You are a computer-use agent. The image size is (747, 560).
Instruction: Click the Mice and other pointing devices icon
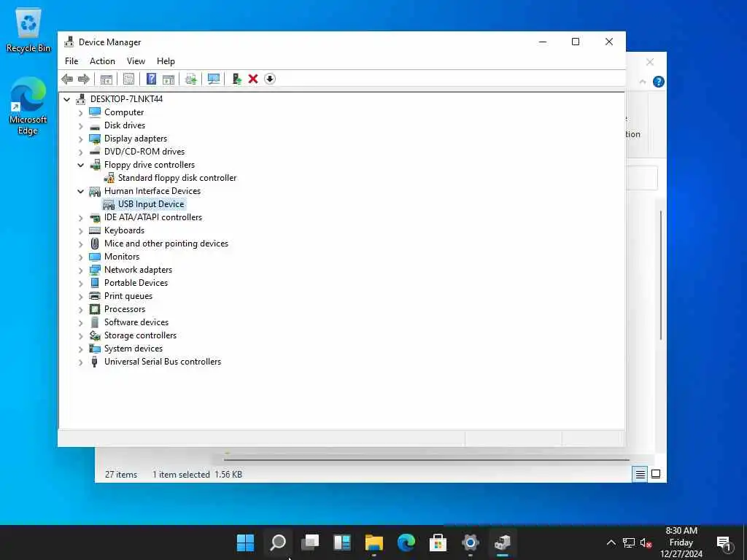[95, 244]
